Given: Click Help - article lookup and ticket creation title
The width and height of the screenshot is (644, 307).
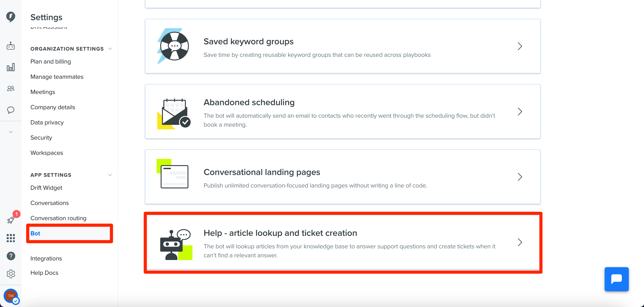Looking at the screenshot, I should tap(280, 233).
